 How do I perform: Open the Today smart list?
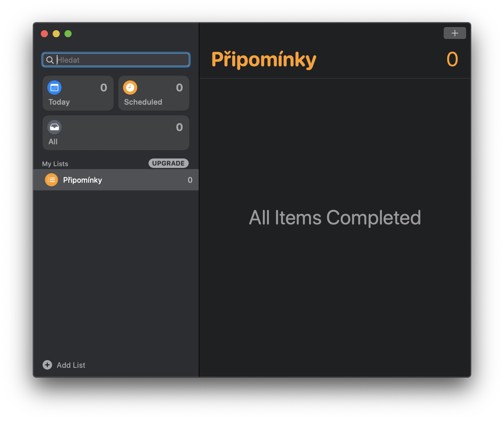78,93
